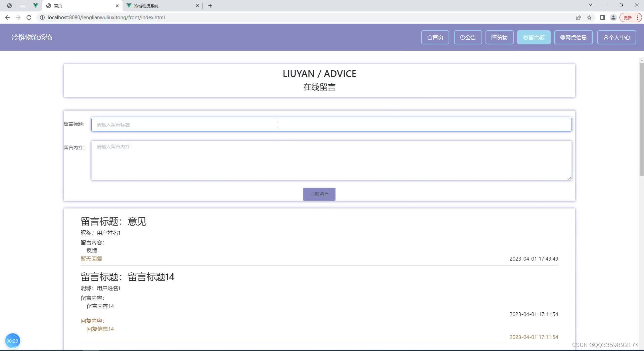
Task: Click the red 更新 update button
Action: [x=631, y=17]
